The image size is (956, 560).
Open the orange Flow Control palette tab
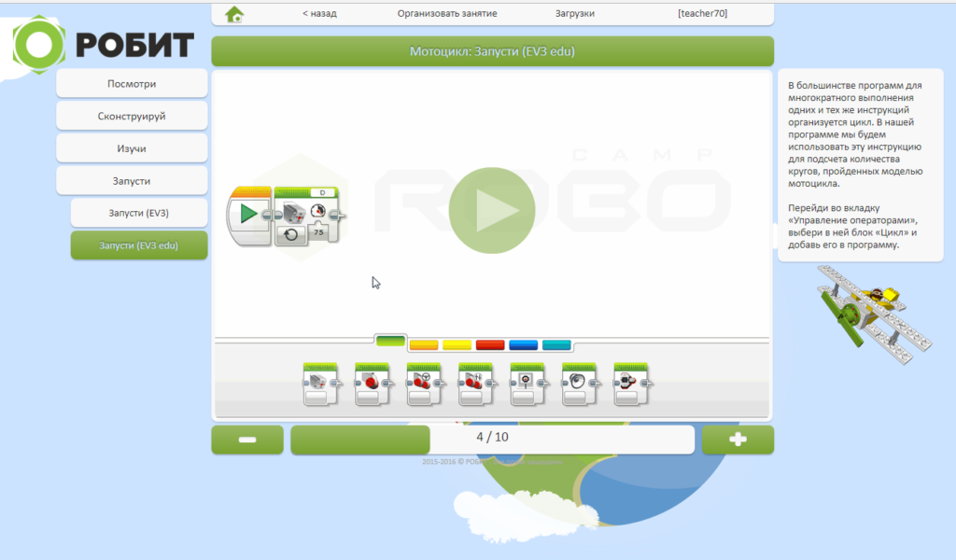424,345
